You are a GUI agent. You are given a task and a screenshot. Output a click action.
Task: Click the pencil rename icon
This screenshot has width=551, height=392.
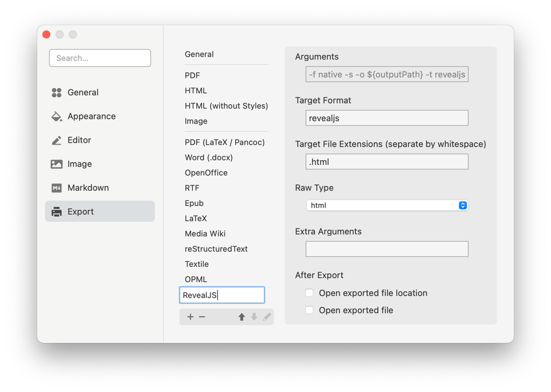(x=267, y=317)
